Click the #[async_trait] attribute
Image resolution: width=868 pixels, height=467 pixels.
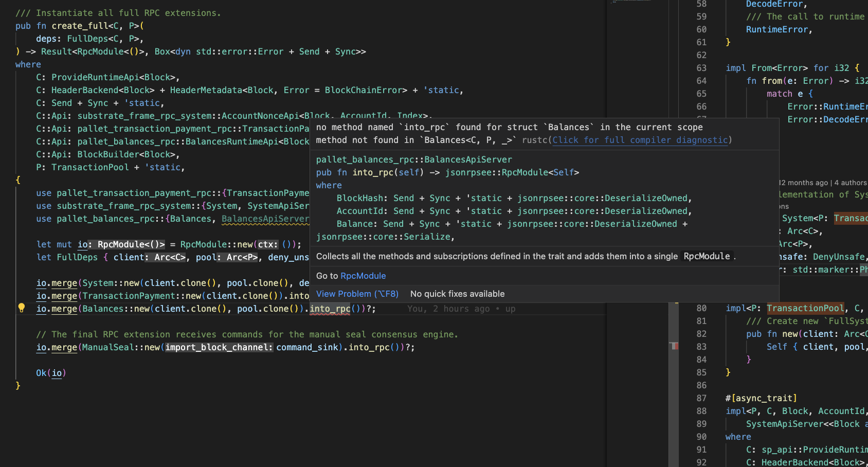pos(761,398)
